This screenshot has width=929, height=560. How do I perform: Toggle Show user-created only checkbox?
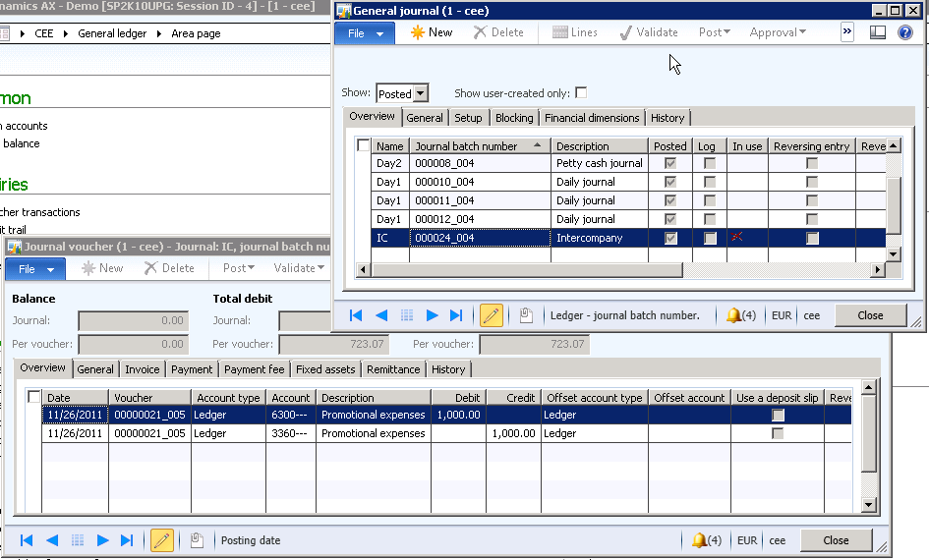[581, 93]
